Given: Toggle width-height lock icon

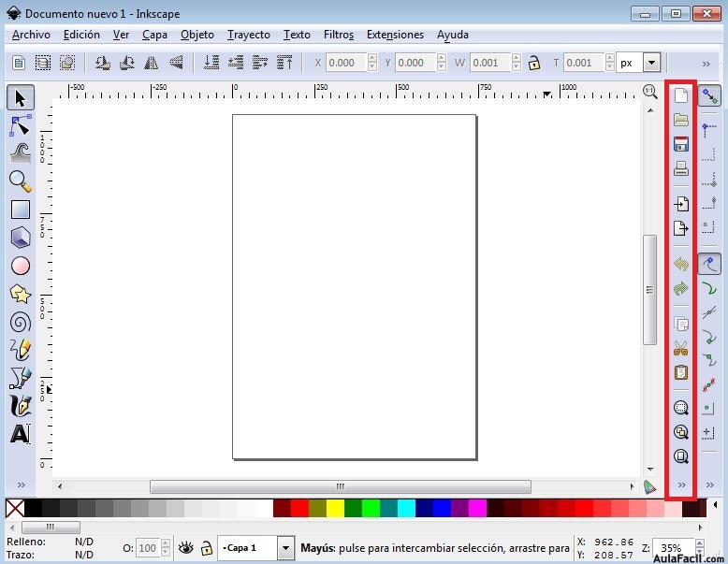Looking at the screenshot, I should click(534, 63).
